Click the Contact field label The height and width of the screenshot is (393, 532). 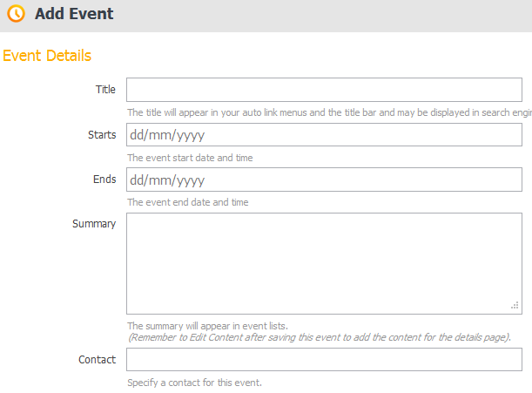97,360
